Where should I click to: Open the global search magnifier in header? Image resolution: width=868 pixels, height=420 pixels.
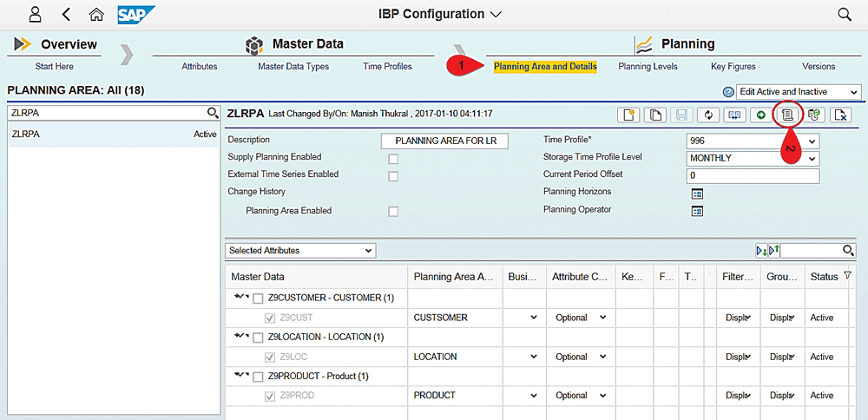pos(845,15)
